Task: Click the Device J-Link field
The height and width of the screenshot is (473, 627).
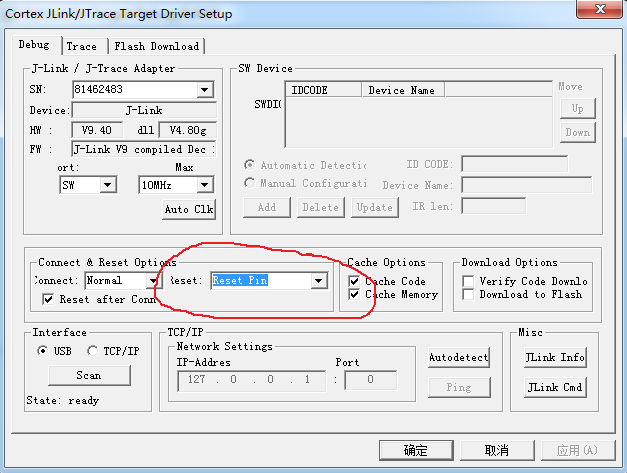Action: 144,110
